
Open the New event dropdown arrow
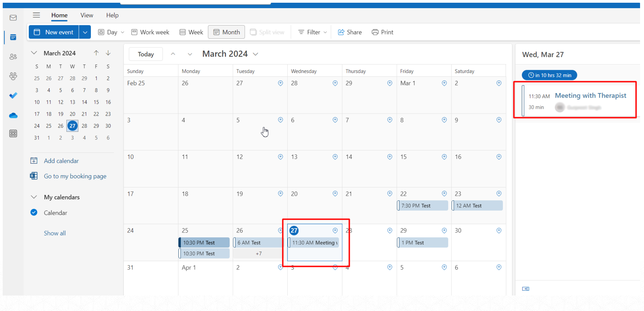tap(85, 32)
